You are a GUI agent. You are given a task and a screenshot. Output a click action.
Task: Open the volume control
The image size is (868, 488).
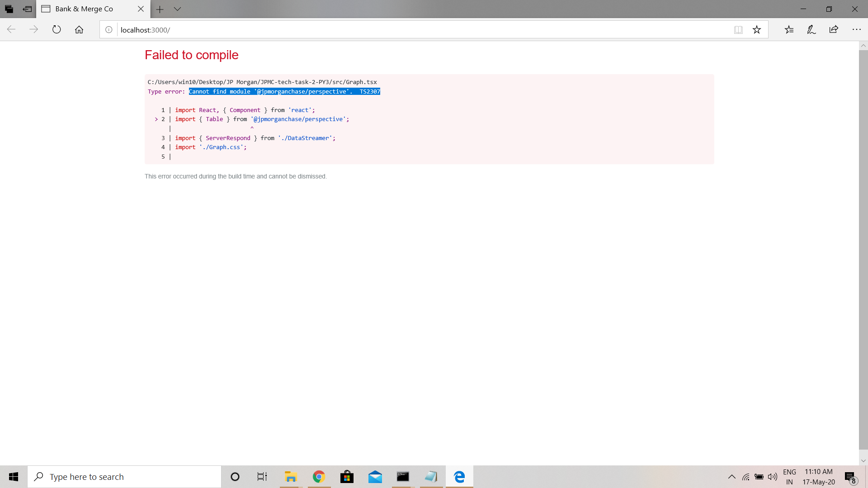(773, 477)
